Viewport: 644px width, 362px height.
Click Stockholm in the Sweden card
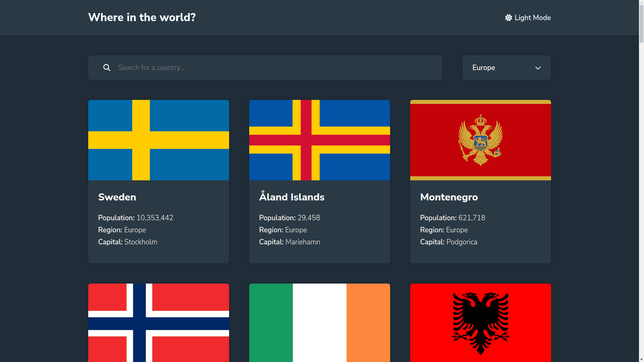pyautogui.click(x=141, y=242)
